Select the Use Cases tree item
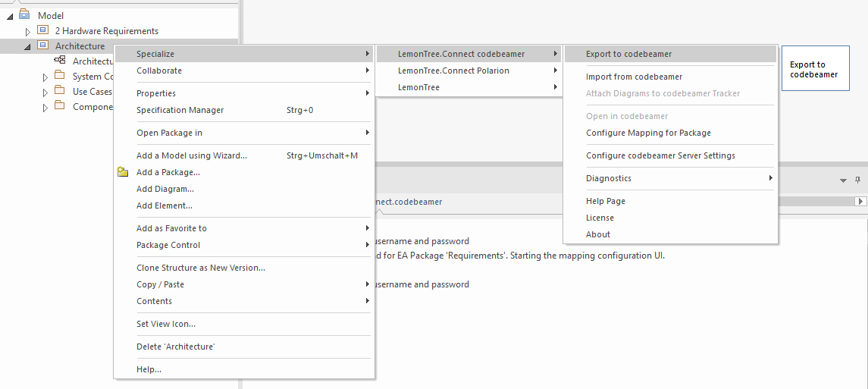 point(92,91)
